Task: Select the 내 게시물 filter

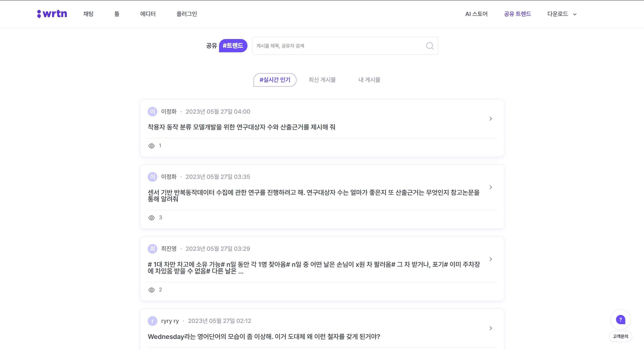Action: (369, 80)
